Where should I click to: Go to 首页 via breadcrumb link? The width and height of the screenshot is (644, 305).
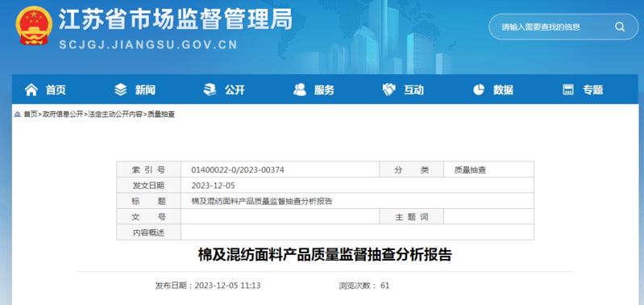pos(30,115)
